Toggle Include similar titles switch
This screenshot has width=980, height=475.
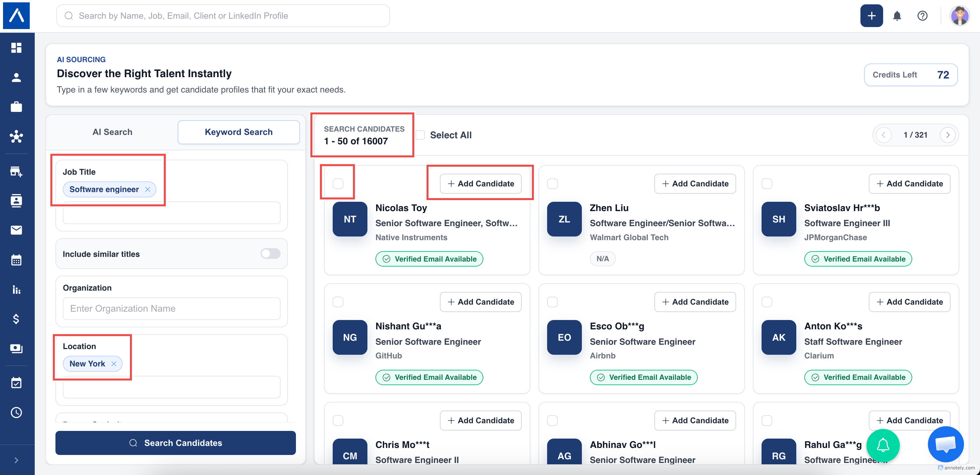tap(271, 254)
